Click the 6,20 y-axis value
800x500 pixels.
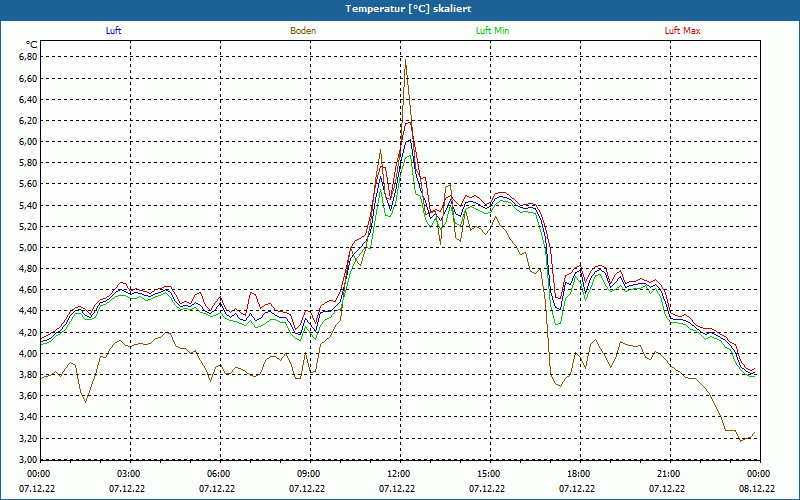point(28,120)
